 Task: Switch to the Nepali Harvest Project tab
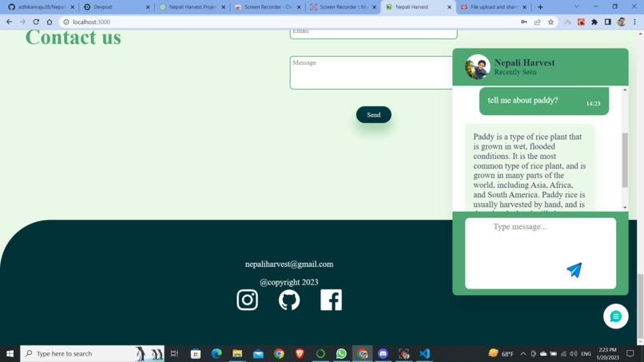(x=192, y=7)
